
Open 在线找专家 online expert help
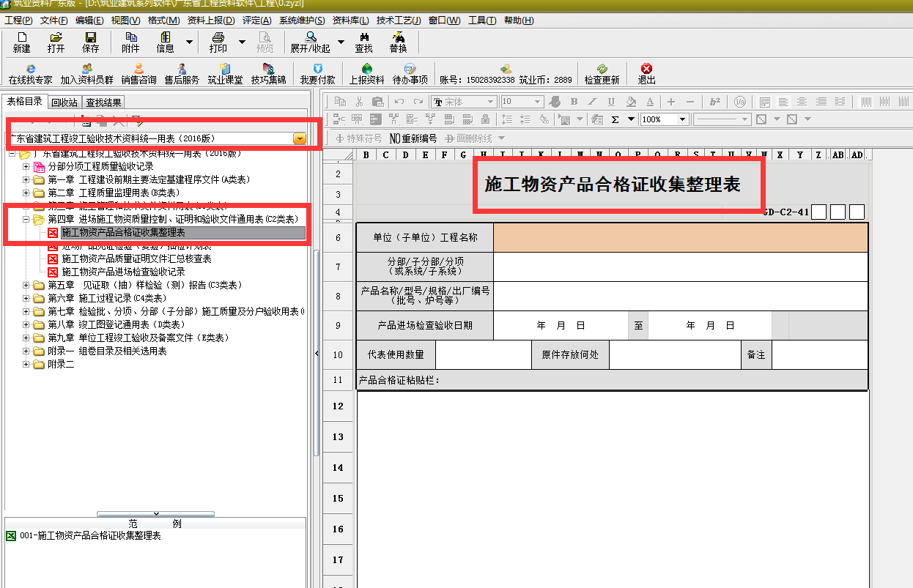(x=30, y=74)
